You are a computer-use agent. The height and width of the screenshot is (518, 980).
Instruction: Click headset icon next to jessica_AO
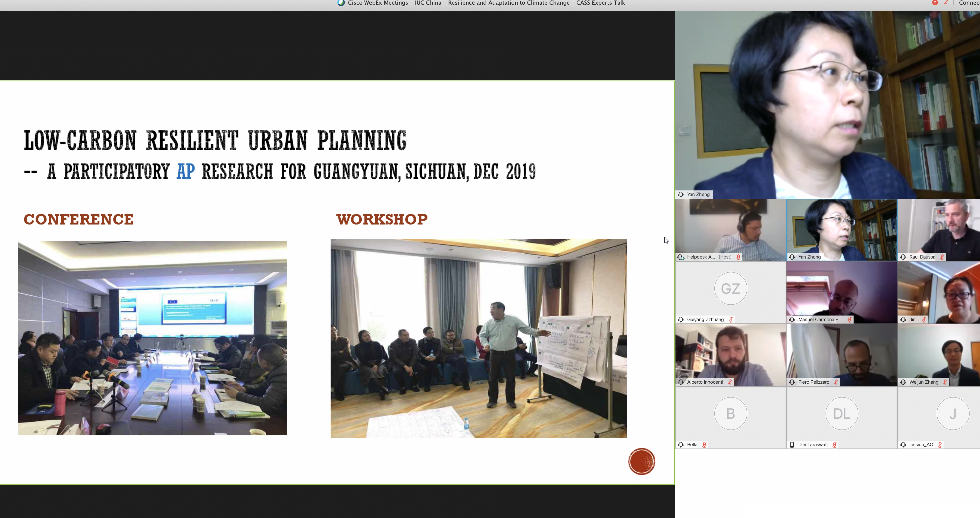point(903,445)
